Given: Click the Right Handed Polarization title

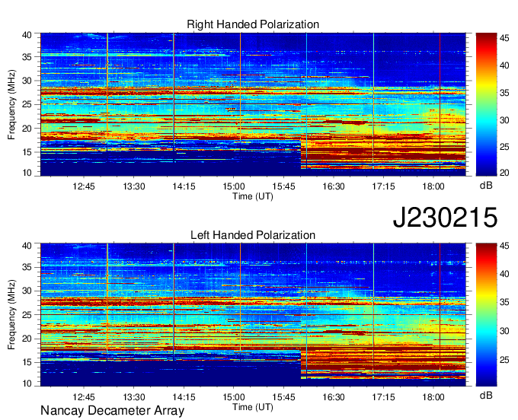Looking at the screenshot, I should tap(253, 24).
